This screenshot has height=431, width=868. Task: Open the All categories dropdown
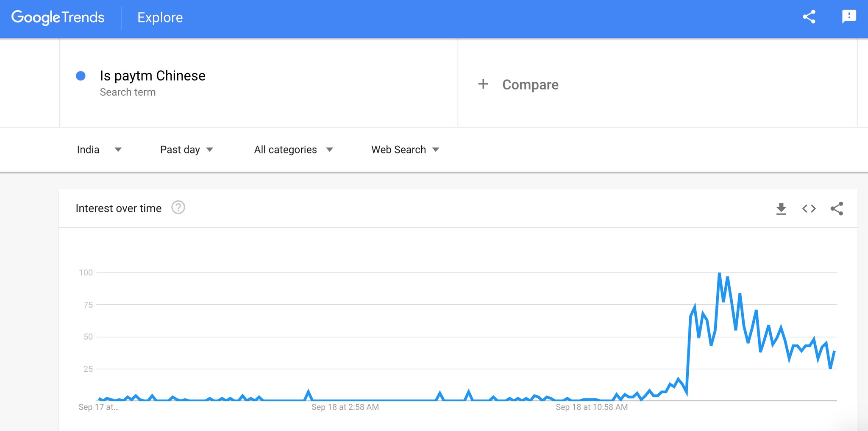(x=293, y=150)
